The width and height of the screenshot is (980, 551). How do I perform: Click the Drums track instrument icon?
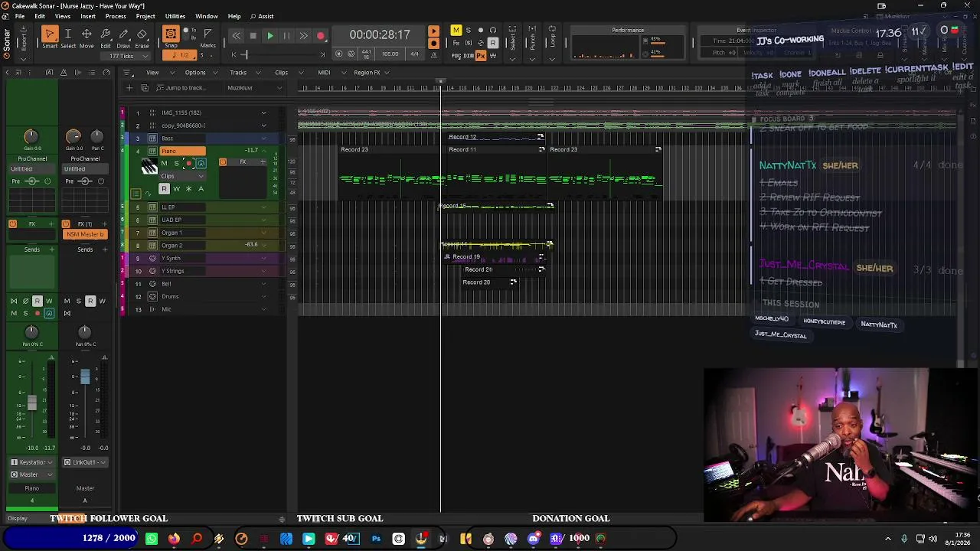[x=152, y=296]
